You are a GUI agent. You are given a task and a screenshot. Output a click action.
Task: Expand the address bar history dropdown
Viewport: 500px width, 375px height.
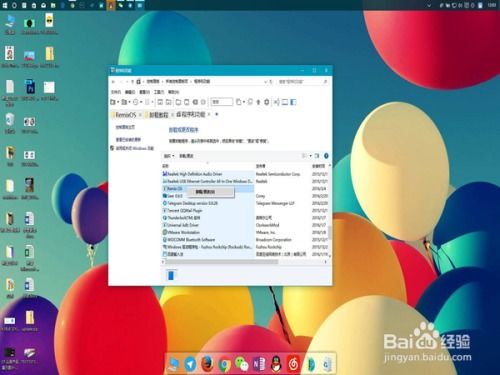pos(266,81)
